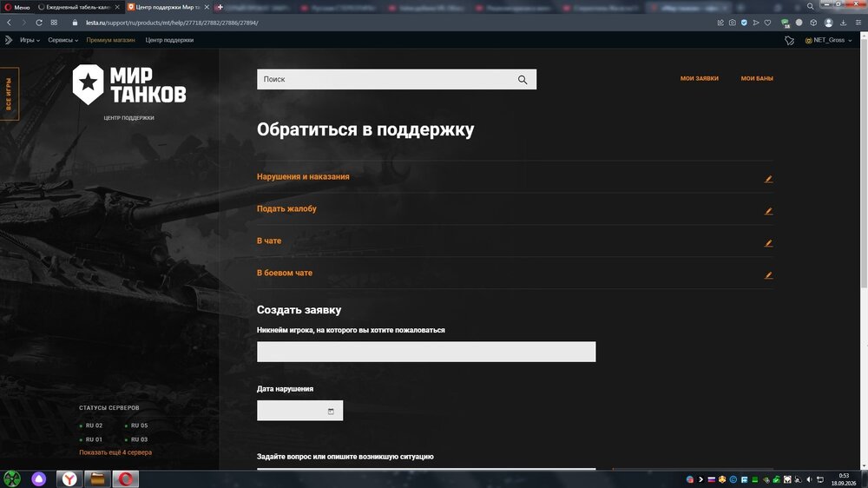Click the RU 01 server status

(x=91, y=439)
